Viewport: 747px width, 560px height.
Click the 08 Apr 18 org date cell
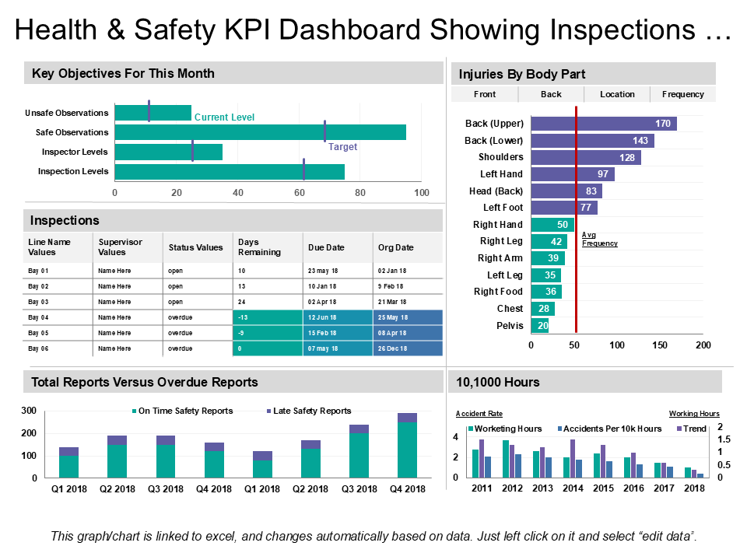(x=408, y=333)
